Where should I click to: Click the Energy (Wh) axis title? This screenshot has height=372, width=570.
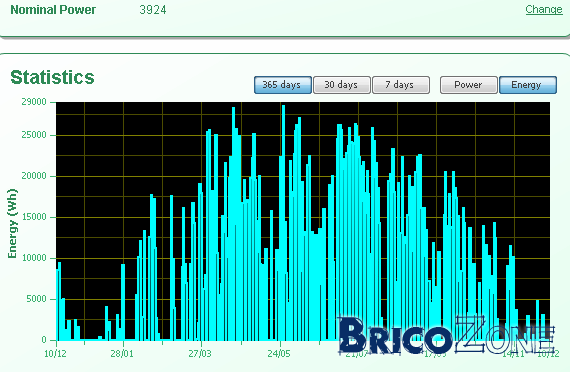click(12, 224)
